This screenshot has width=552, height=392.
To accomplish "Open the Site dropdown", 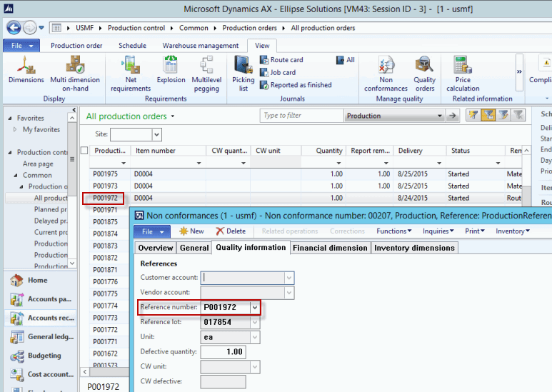I will click(157, 134).
